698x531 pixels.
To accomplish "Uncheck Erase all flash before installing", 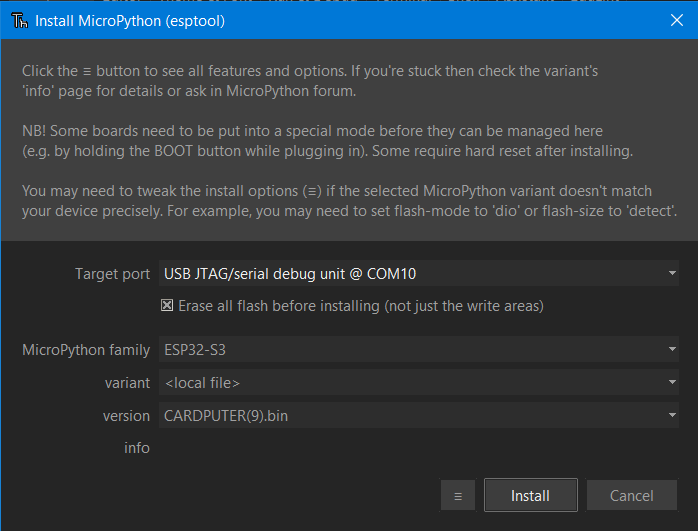I will click(x=167, y=305).
